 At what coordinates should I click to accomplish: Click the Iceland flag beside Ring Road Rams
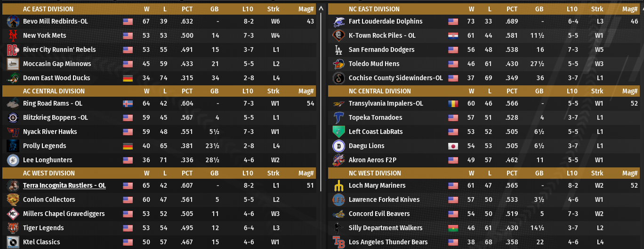(x=128, y=103)
